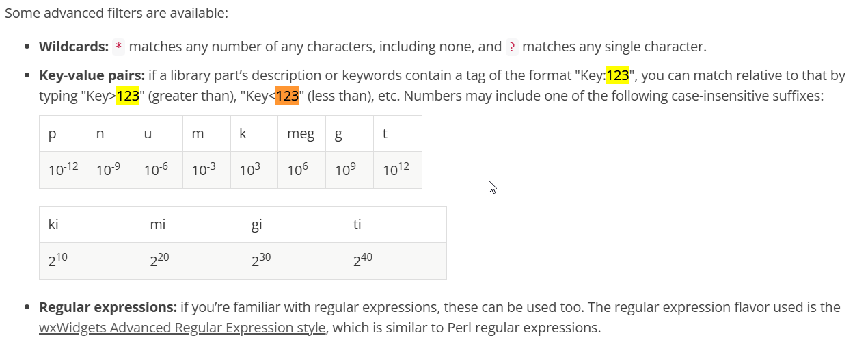
Task: Click the "Wildcards:" bold heading
Action: pyautogui.click(x=74, y=47)
